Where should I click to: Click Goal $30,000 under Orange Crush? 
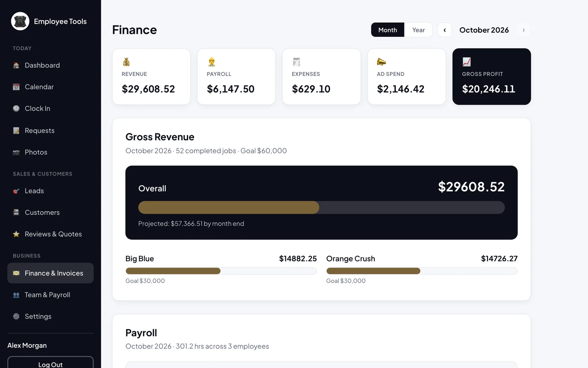pyautogui.click(x=346, y=281)
